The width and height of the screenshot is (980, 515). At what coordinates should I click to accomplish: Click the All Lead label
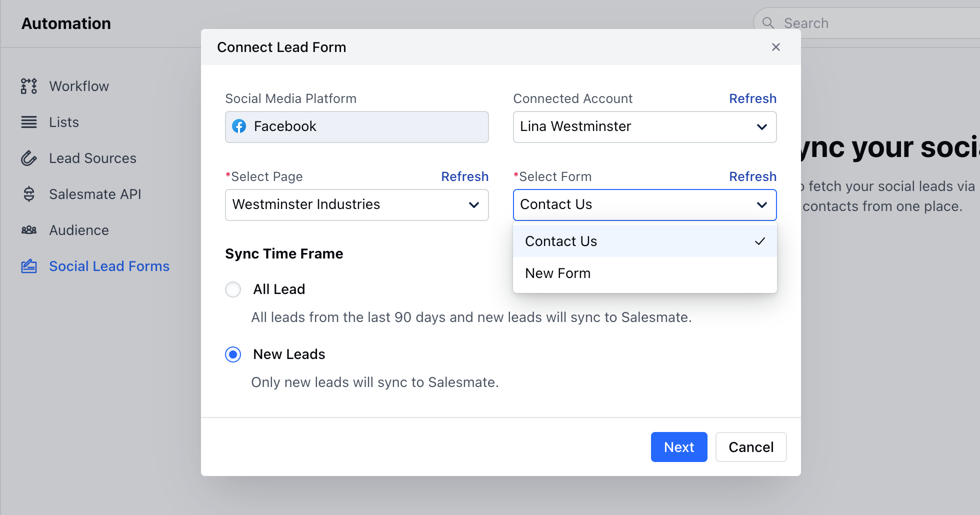point(279,289)
